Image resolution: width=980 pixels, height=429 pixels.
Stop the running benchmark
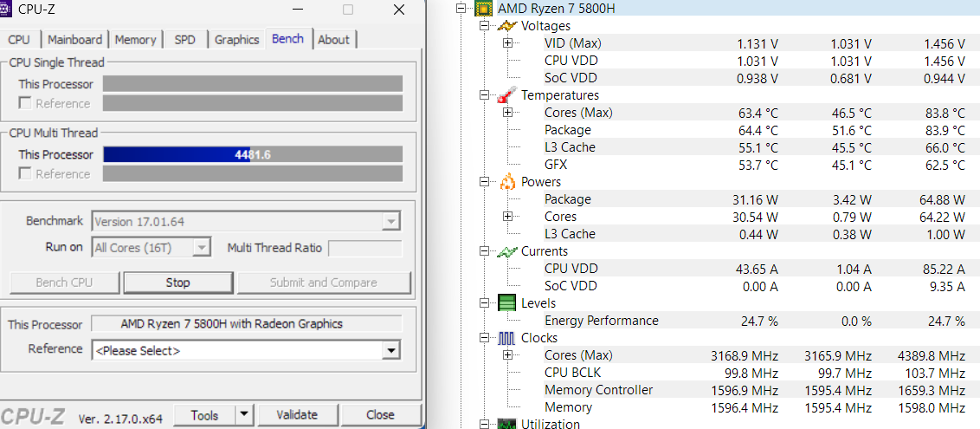(x=178, y=283)
